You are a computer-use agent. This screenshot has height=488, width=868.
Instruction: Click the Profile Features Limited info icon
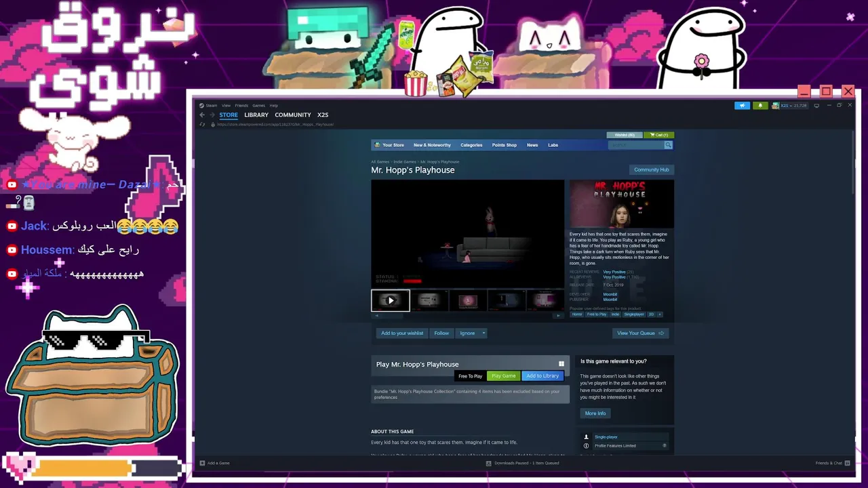tap(586, 446)
